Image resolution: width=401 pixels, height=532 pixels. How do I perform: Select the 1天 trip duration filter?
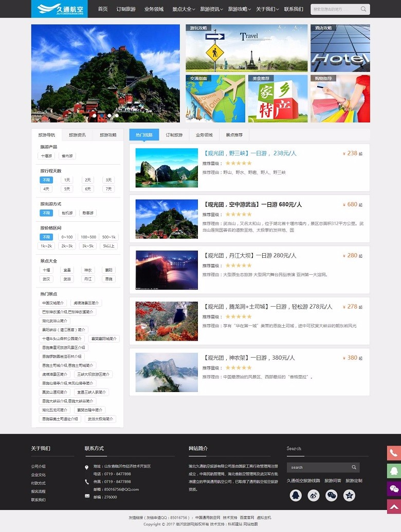[x=67, y=180]
